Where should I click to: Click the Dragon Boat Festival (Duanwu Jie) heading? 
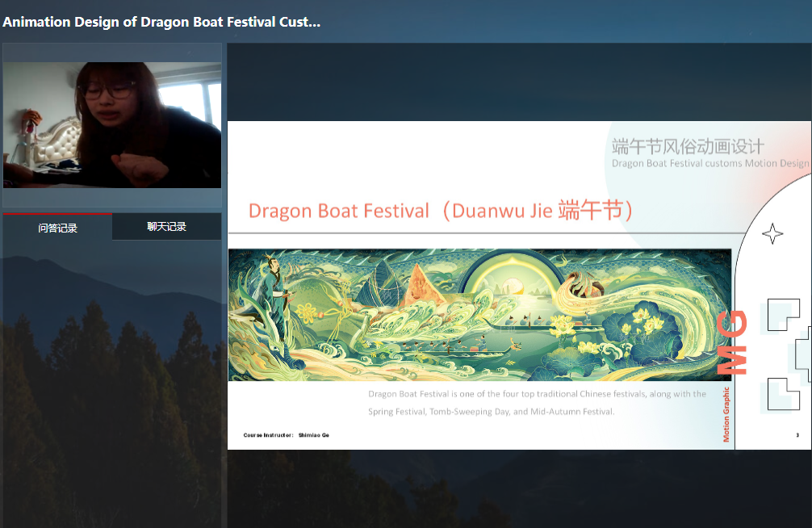point(441,211)
